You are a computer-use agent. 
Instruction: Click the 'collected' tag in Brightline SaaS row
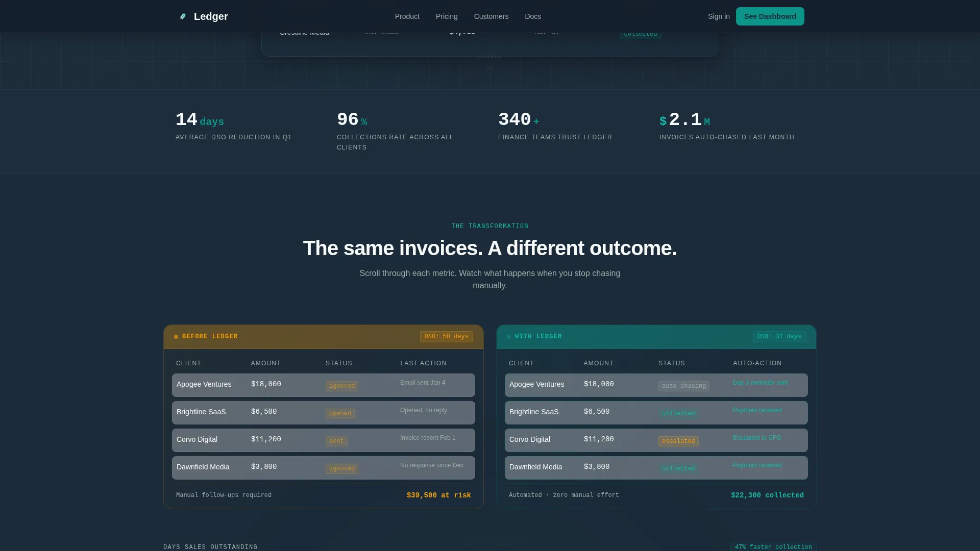(678, 414)
